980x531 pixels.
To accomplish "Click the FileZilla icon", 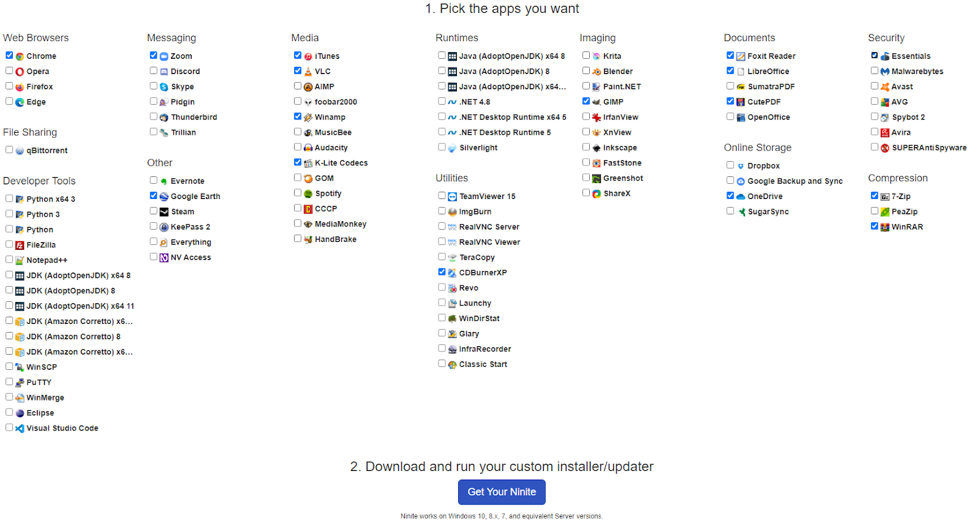I will click(20, 245).
